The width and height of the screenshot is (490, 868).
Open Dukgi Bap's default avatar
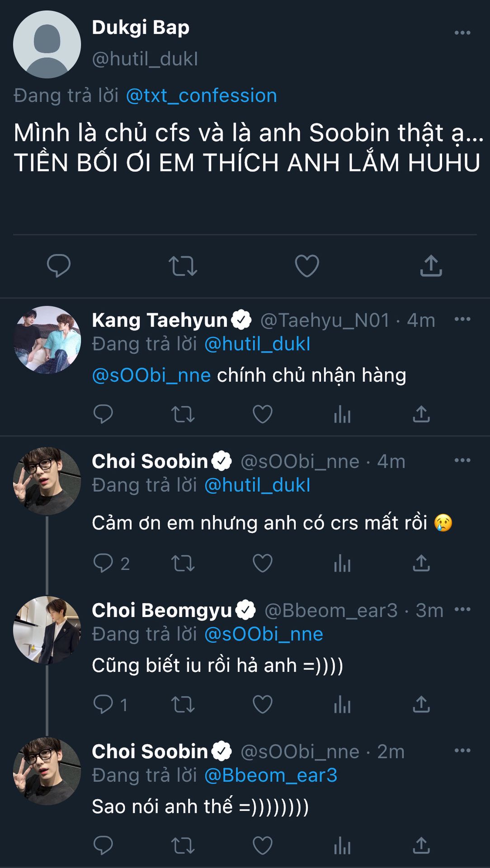47,44
